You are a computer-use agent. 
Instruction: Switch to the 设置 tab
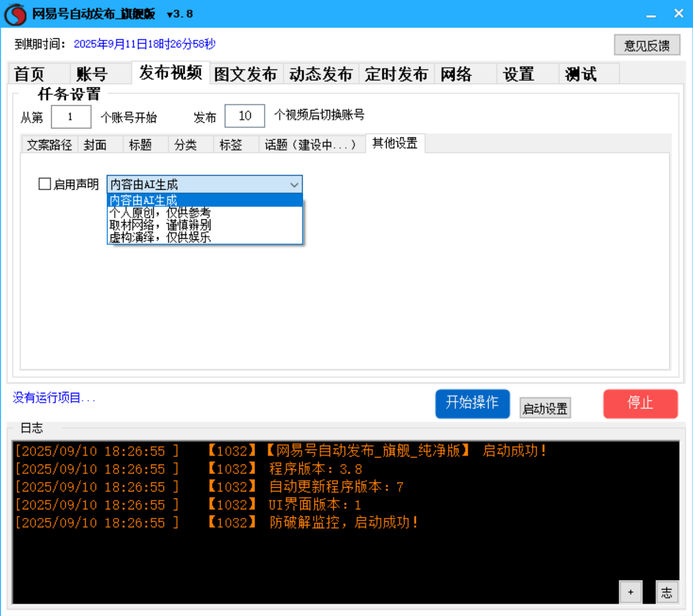click(x=518, y=74)
